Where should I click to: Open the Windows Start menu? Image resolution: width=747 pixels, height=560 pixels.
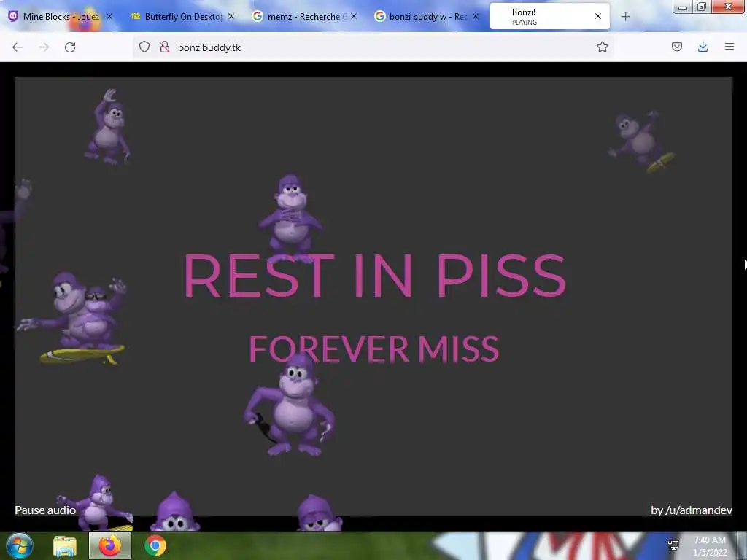click(x=19, y=545)
